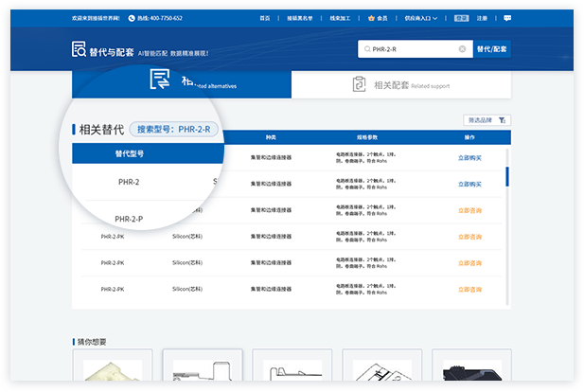Click the 相关配套 clipboard icon

coord(359,84)
